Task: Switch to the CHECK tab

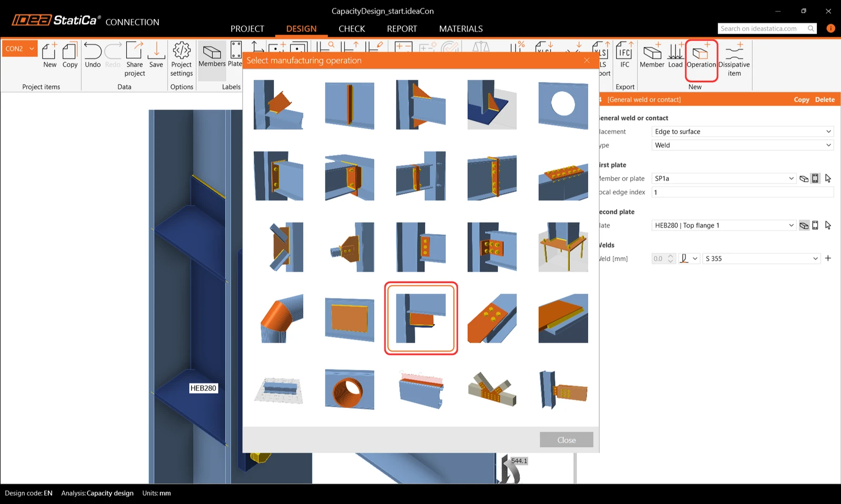Action: coord(352,29)
